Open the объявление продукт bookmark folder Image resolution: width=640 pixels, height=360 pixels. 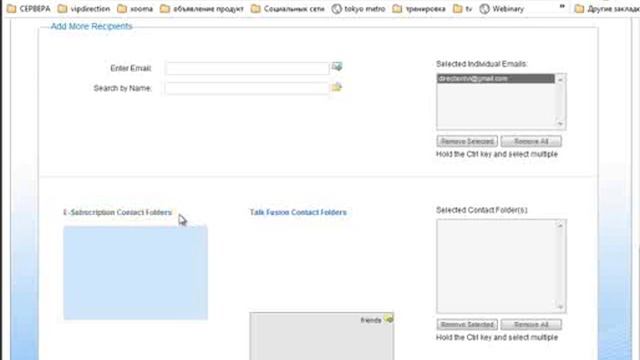point(202,9)
